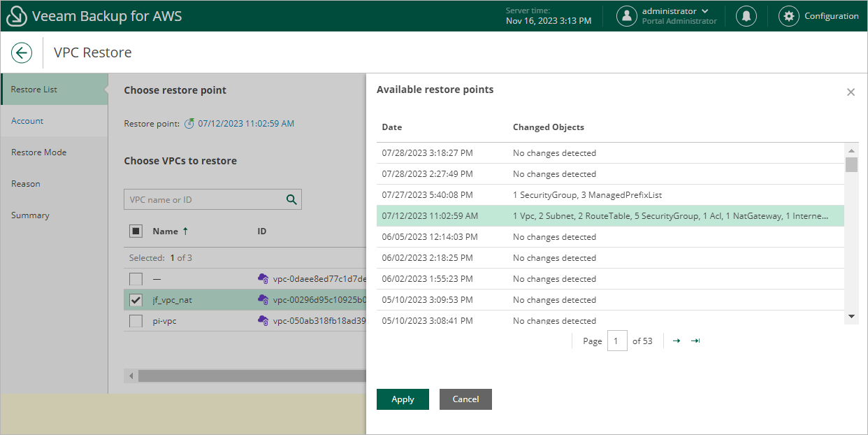
Task: Expand the administrator account dropdown
Action: [704, 11]
